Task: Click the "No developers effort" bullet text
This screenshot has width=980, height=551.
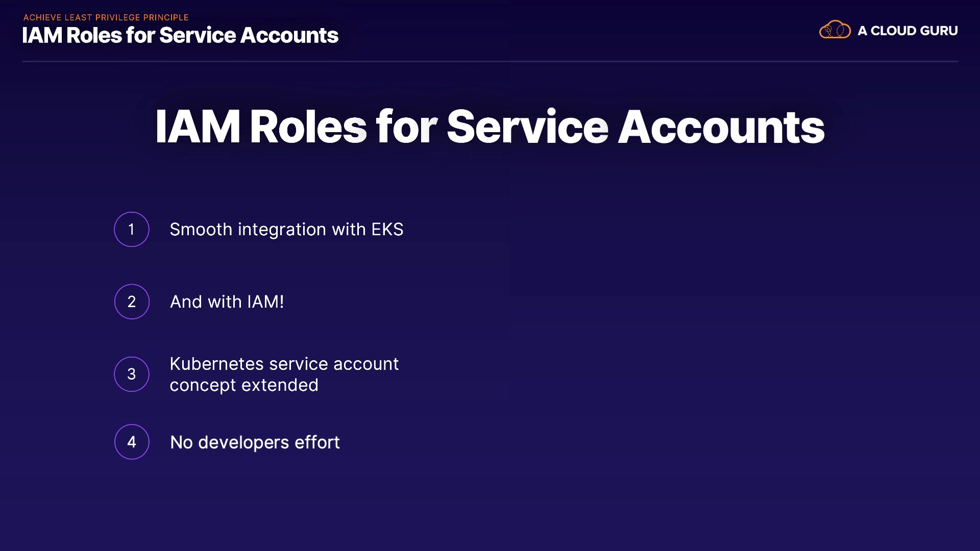Action: (x=255, y=442)
